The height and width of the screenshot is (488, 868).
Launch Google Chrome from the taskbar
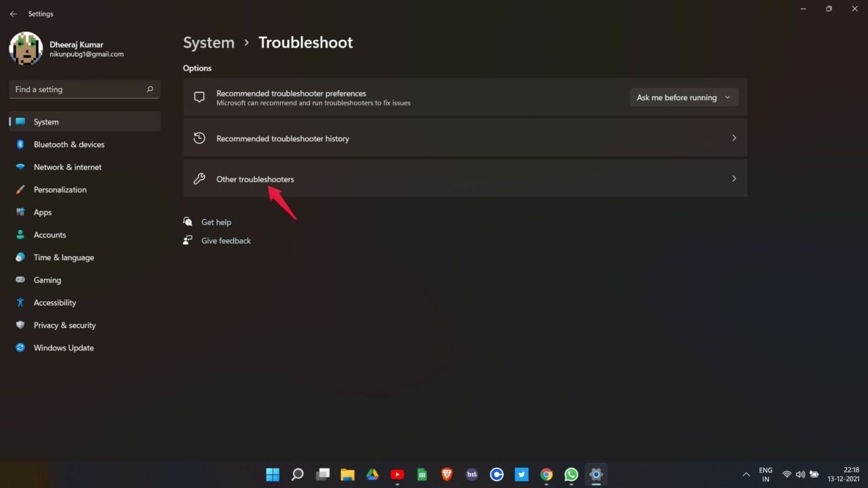547,474
